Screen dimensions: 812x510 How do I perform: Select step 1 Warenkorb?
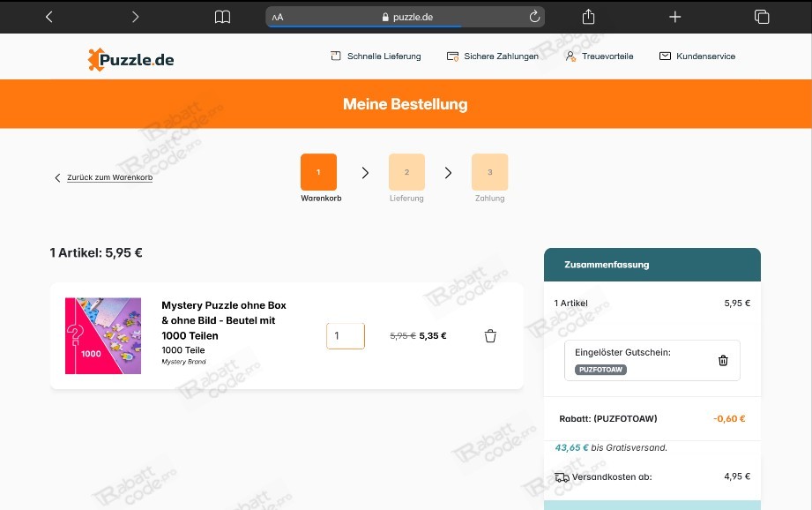[318, 172]
